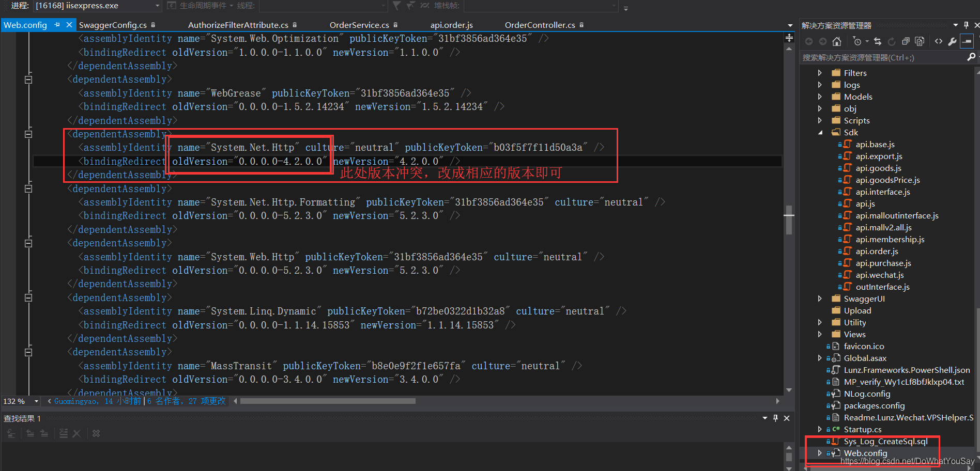Select the Web.config editor tab
980x471 pixels.
pos(25,25)
